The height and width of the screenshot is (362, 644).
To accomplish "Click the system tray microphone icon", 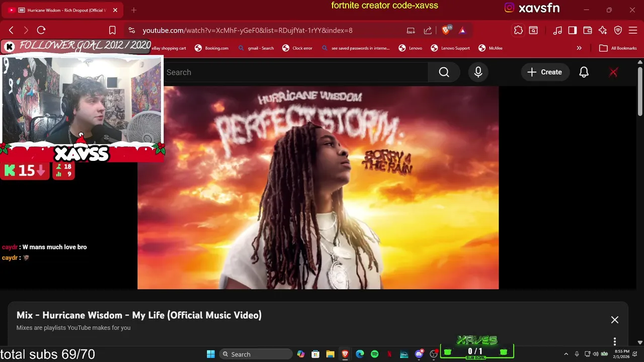I will tap(577, 354).
